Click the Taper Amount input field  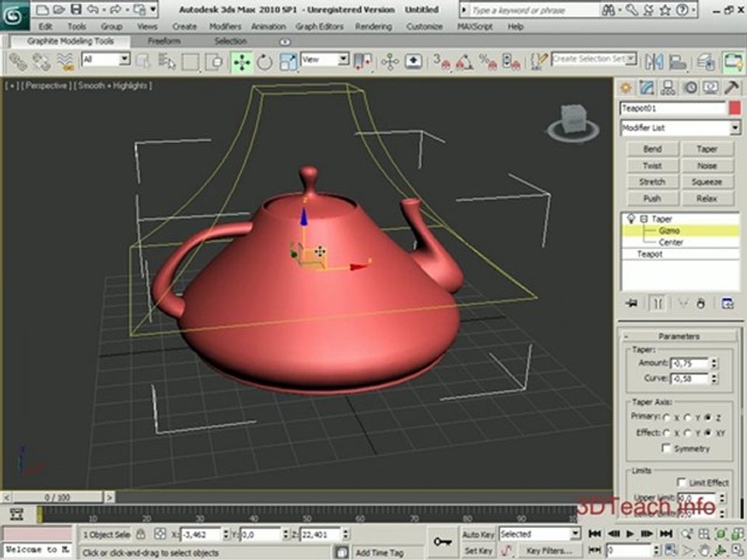tap(689, 363)
